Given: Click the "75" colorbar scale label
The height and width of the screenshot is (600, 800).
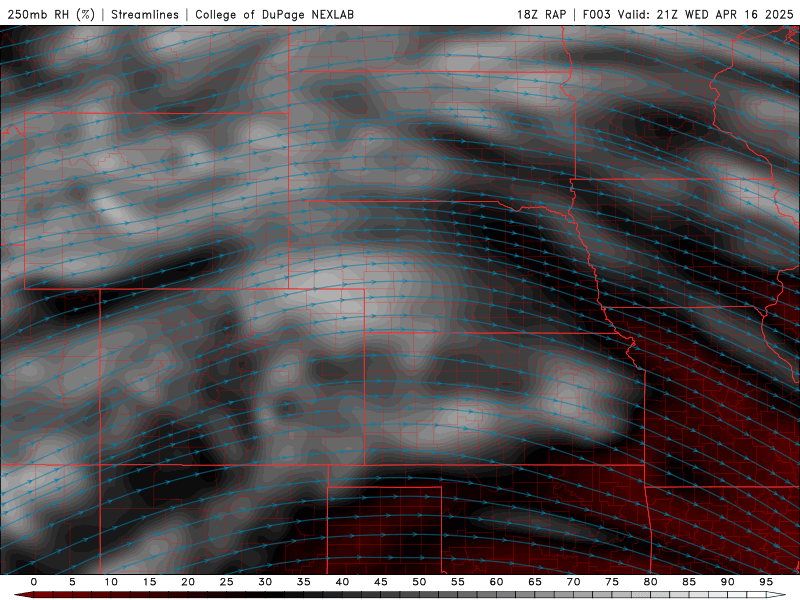Looking at the screenshot, I should (612, 582).
